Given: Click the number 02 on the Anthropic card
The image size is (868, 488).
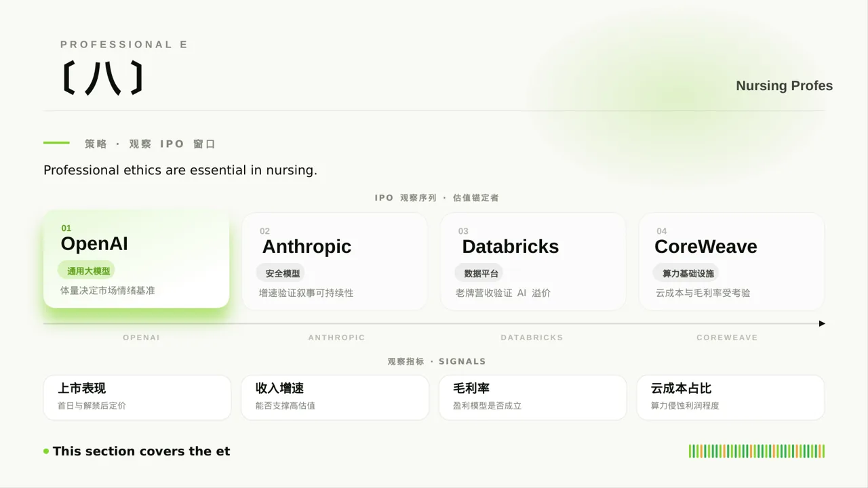Looking at the screenshot, I should pyautogui.click(x=265, y=231).
